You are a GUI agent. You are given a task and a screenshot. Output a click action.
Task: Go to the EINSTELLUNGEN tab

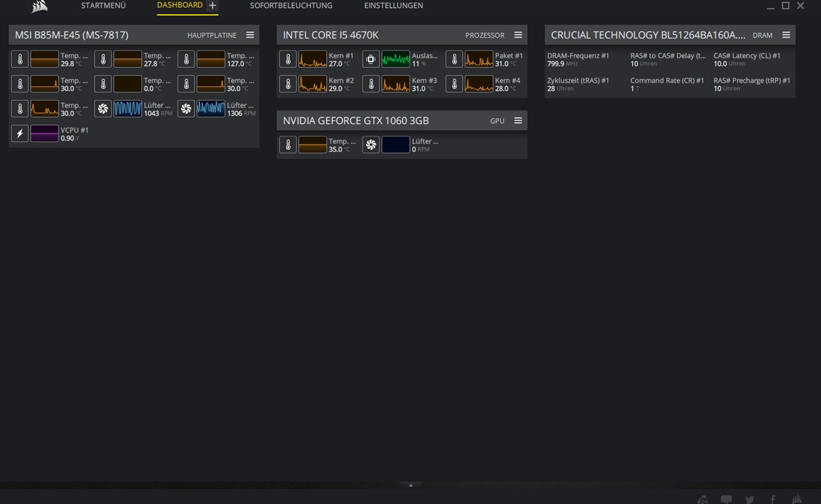tap(394, 5)
